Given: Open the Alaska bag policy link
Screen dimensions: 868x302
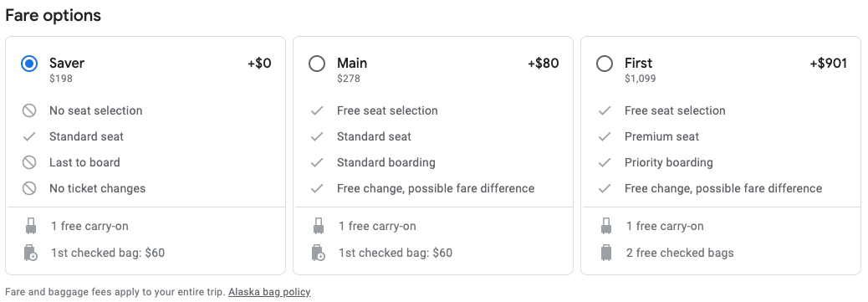Looking at the screenshot, I should (x=269, y=291).
